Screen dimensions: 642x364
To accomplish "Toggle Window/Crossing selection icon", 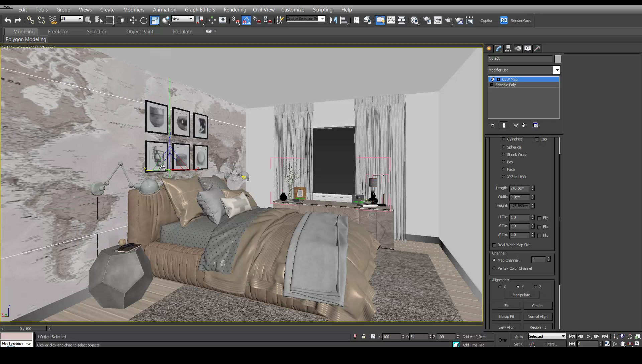I will [120, 20].
